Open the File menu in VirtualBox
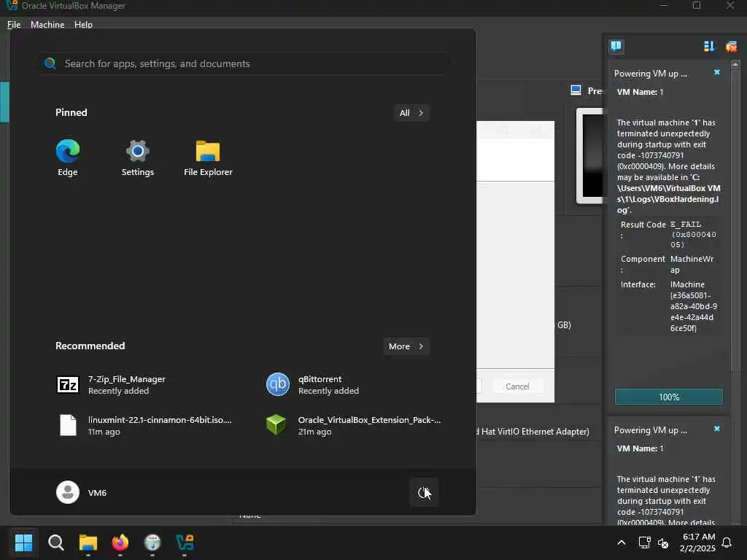 coord(14,24)
